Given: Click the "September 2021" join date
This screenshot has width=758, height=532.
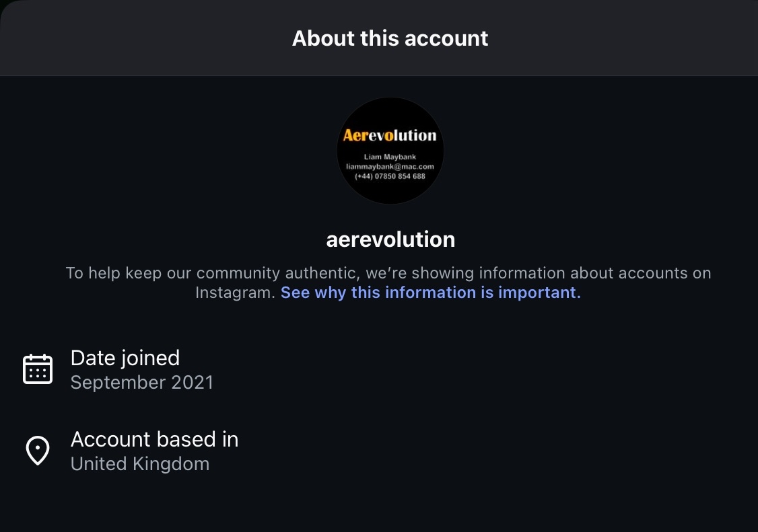Looking at the screenshot, I should coord(142,383).
